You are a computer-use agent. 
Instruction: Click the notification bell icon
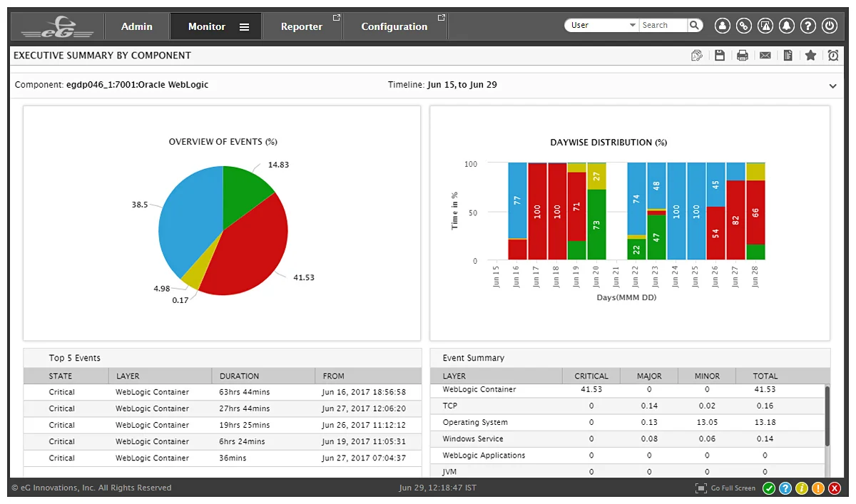tap(787, 26)
